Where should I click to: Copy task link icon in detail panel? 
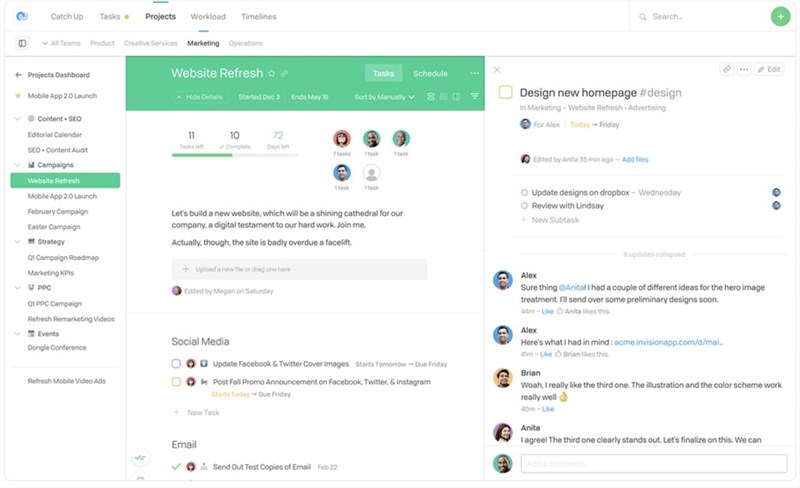click(x=727, y=69)
